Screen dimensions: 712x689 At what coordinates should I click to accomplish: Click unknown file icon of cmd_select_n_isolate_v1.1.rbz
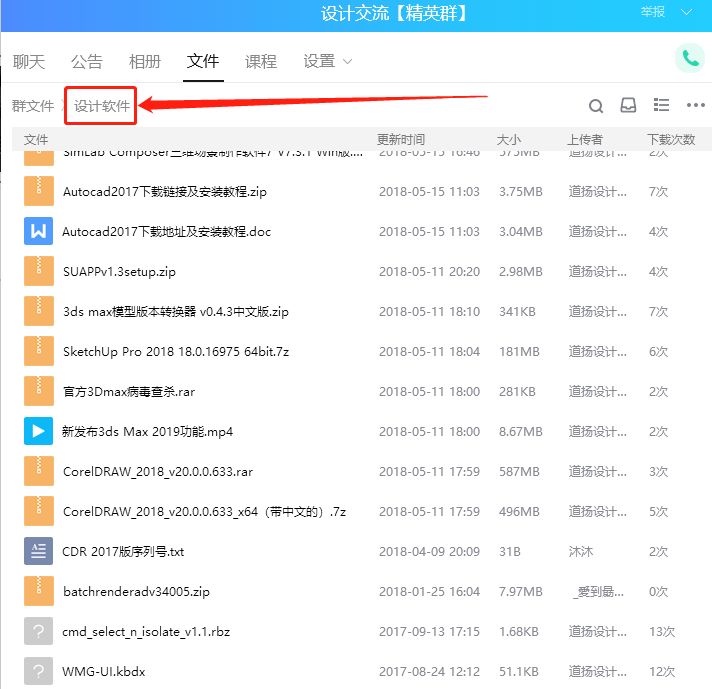(x=39, y=631)
